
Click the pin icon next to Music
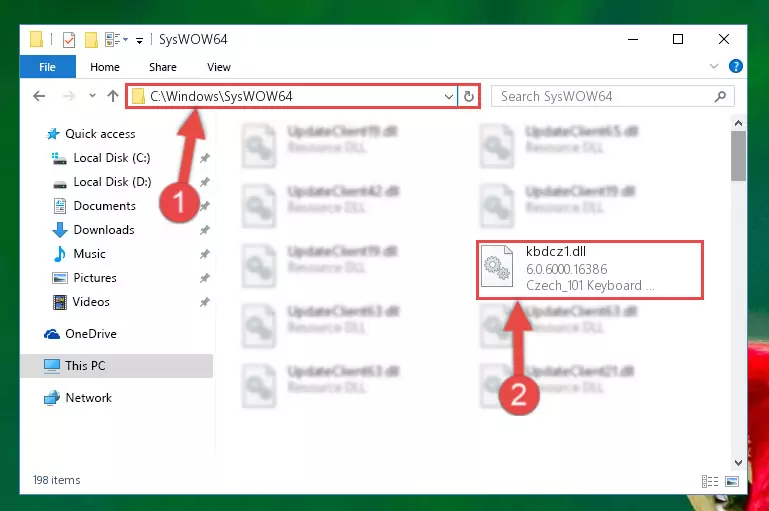point(205,254)
